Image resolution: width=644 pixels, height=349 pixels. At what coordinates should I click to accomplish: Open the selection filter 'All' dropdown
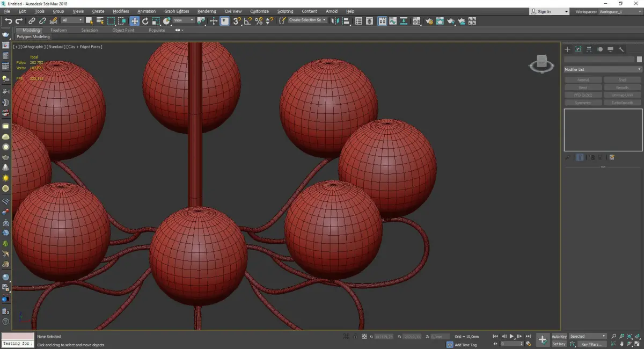(72, 20)
